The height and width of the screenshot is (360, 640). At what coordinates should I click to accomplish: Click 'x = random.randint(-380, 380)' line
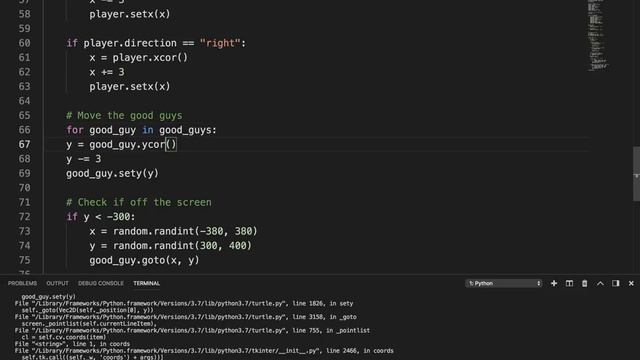tap(173, 231)
